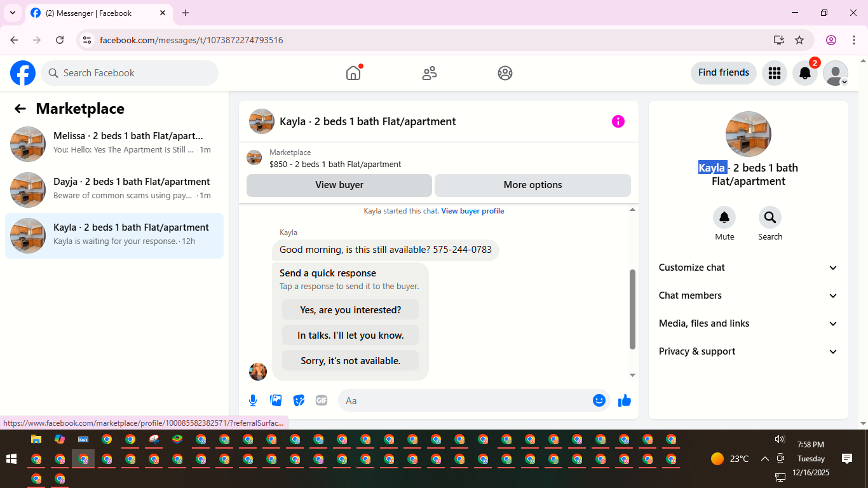Viewport: 868px width, 488px height.
Task: Open the tab search dropdown in Chrome
Action: point(13,13)
